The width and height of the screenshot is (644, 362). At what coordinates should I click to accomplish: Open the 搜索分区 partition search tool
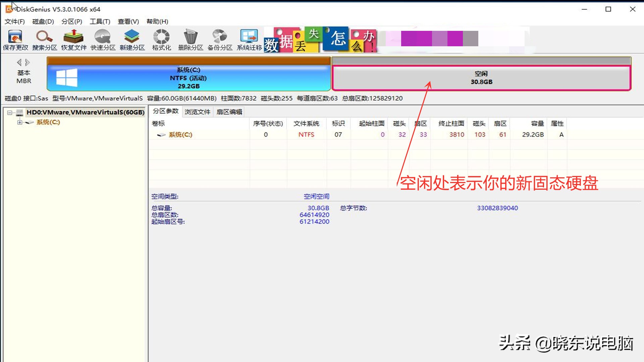(44, 39)
